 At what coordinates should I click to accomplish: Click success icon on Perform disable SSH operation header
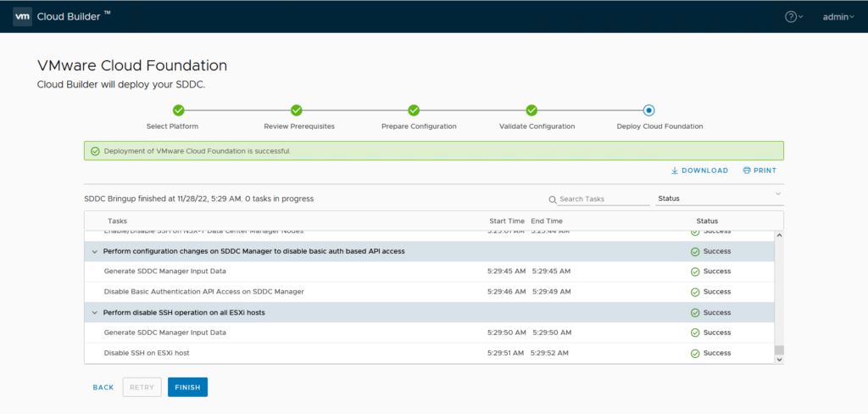pyautogui.click(x=695, y=313)
